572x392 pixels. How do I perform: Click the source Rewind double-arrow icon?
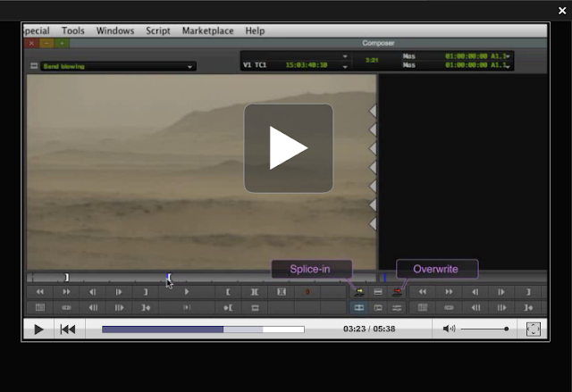coord(39,292)
